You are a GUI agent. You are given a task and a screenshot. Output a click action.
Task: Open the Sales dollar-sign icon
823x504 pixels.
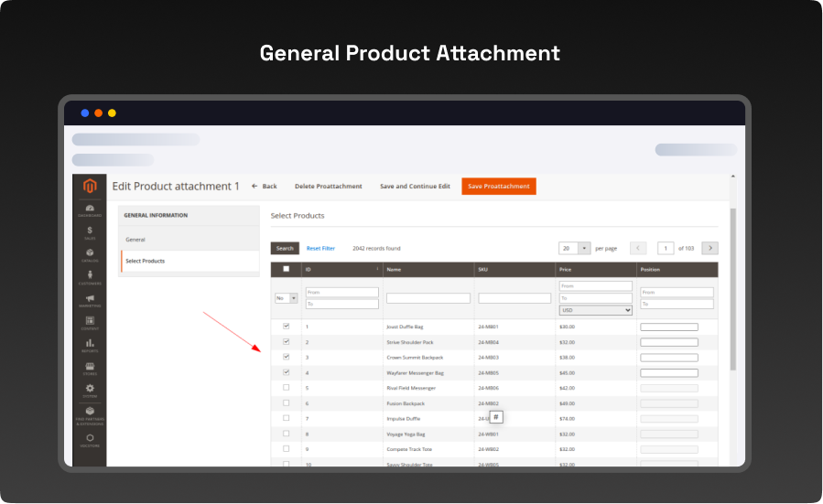90,232
